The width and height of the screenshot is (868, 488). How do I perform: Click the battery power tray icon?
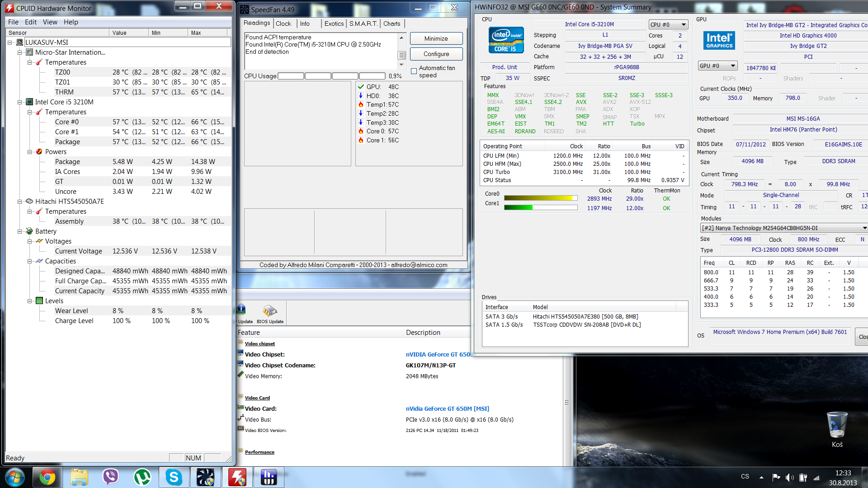point(803,478)
